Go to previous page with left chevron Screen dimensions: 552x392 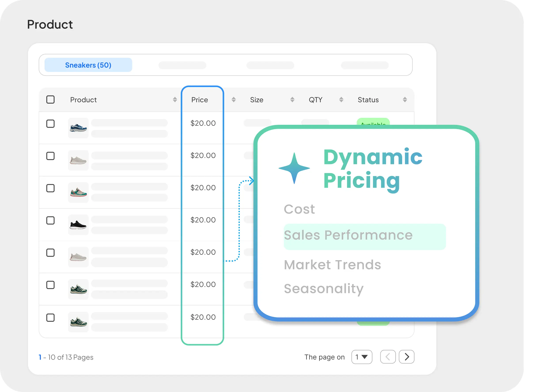(388, 357)
